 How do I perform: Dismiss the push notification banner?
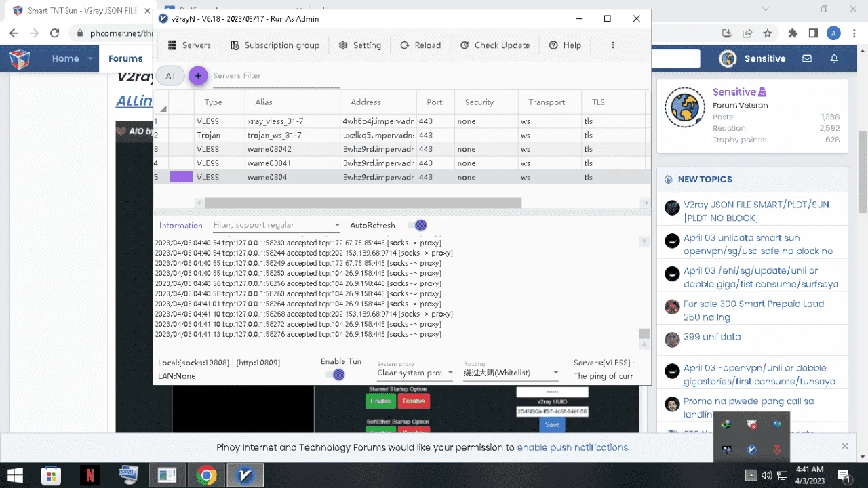845,446
